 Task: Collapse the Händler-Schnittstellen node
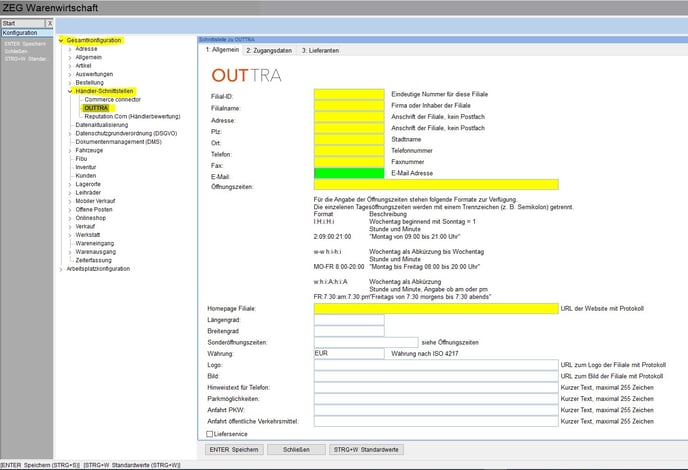[70, 91]
